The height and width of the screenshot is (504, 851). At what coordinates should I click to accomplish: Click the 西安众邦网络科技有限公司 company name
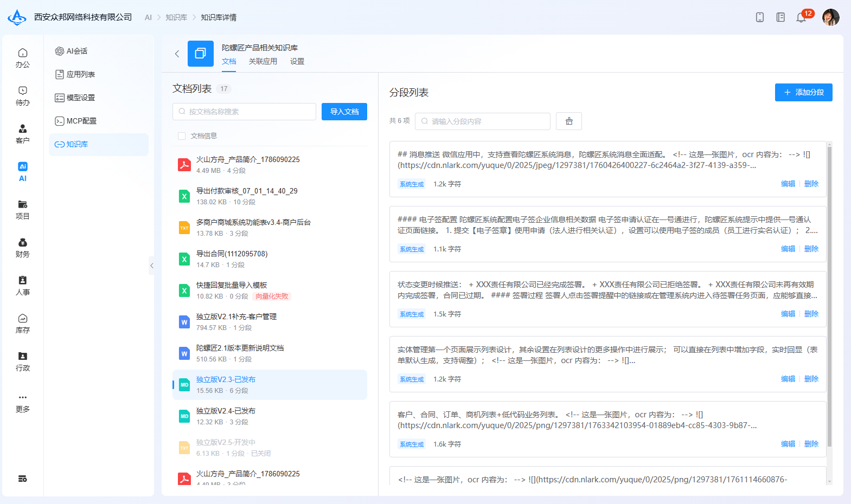pyautogui.click(x=83, y=17)
